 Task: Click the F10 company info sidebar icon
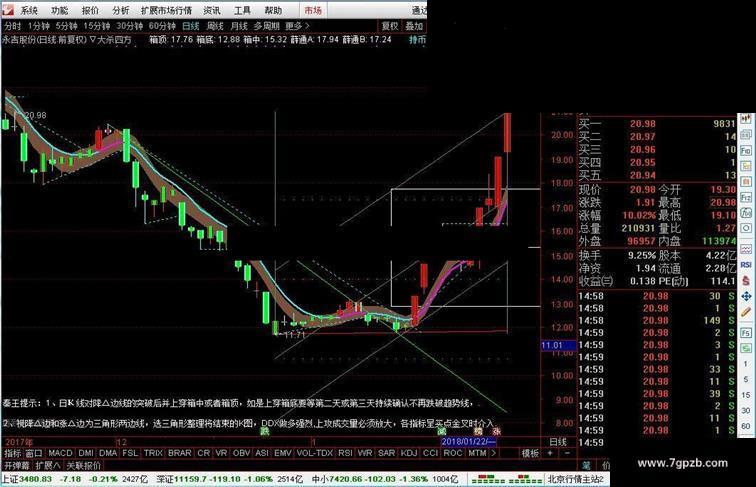(746, 150)
